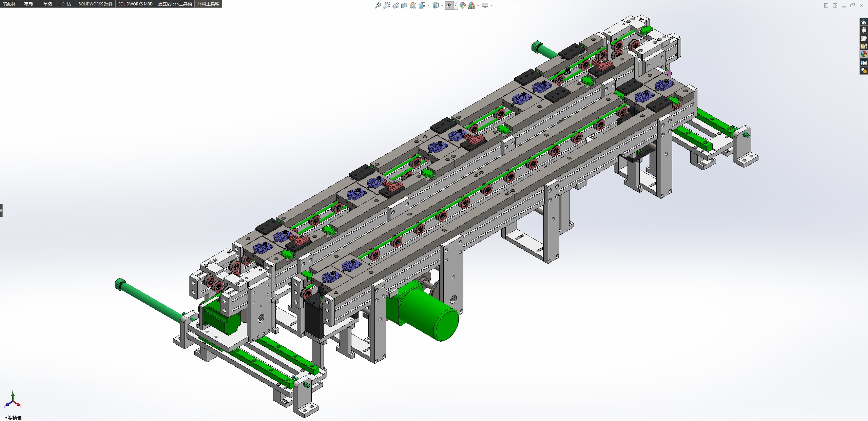This screenshot has width=868, height=421.
Task: Toggle the Appearances task pane color ball
Action: [x=864, y=54]
